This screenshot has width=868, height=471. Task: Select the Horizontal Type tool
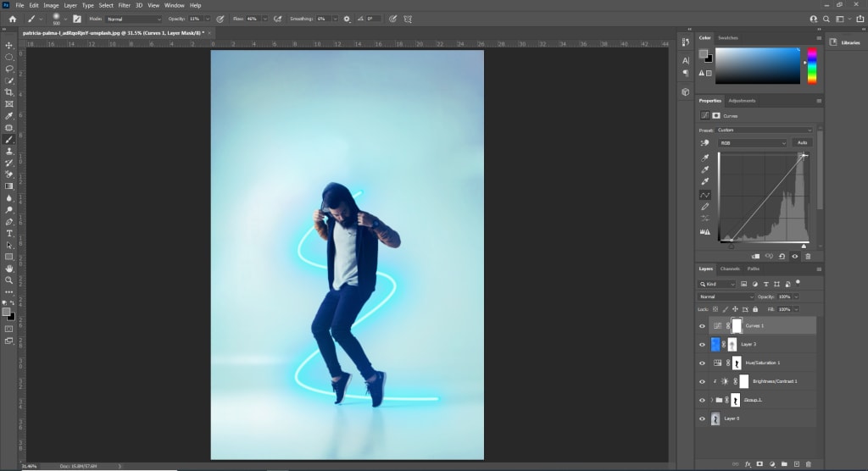[x=8, y=234]
